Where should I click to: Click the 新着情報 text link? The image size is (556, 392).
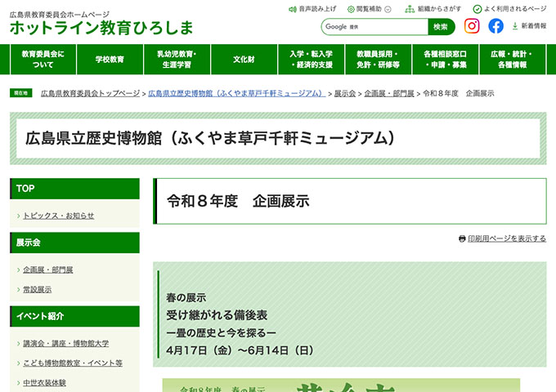coord(534,26)
